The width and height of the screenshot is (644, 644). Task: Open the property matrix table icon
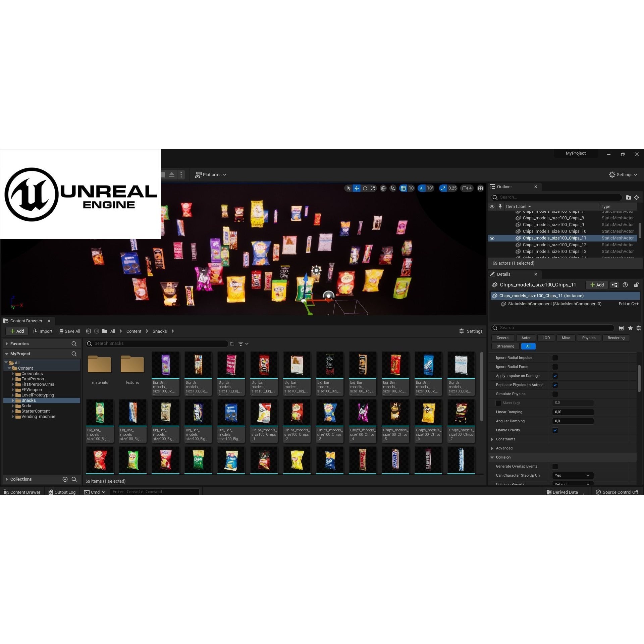621,328
